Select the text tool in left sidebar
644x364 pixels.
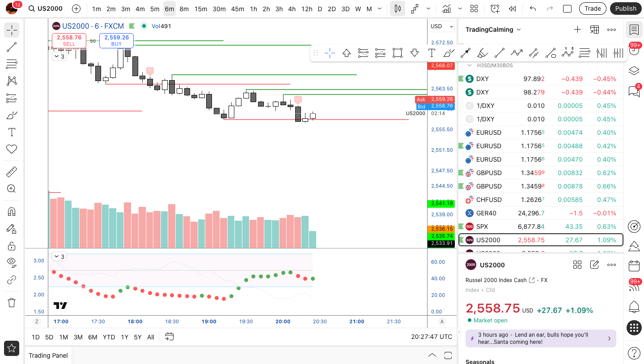pyautogui.click(x=12, y=132)
